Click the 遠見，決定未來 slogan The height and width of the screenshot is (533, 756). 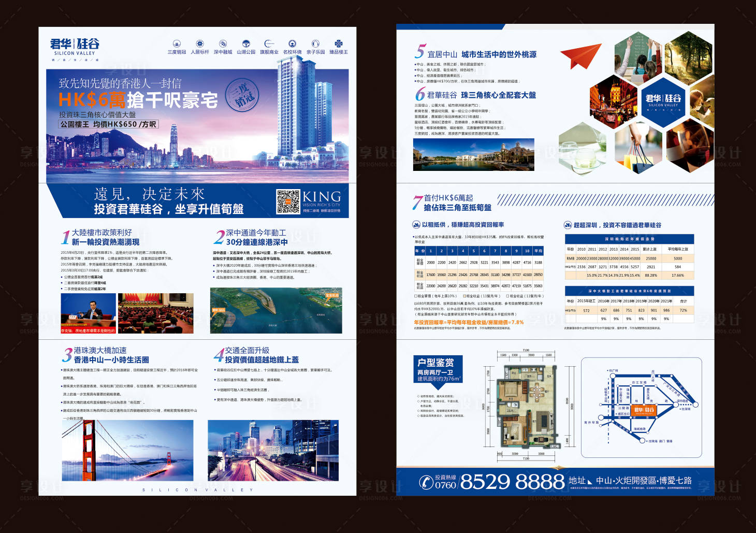click(x=149, y=194)
